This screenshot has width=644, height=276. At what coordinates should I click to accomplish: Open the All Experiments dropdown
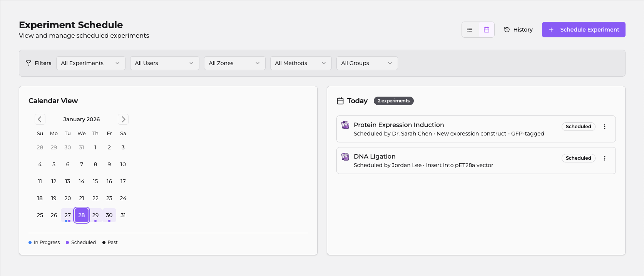[x=91, y=63]
